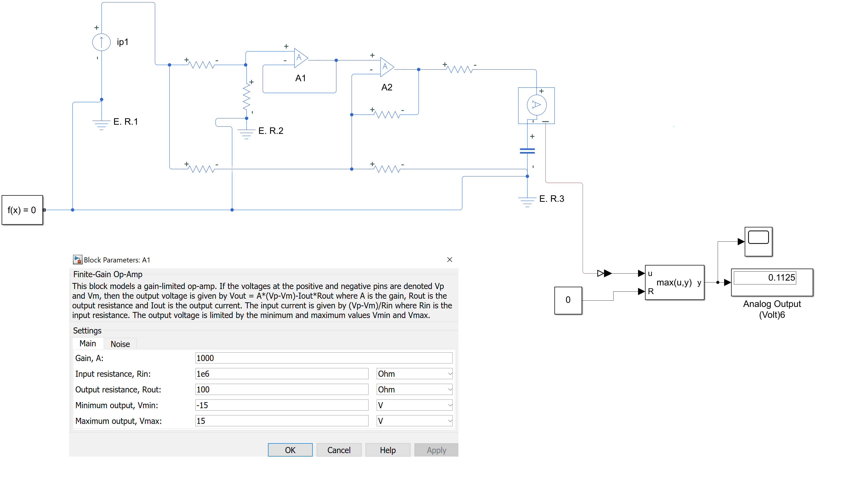The height and width of the screenshot is (493, 868).
Task: Click the Cancel button
Action: pyautogui.click(x=339, y=450)
